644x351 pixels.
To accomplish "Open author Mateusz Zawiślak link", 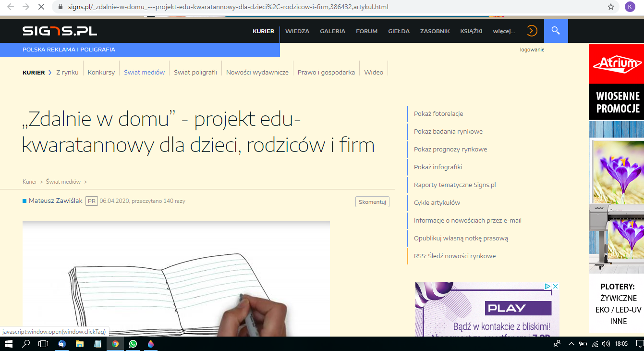I will click(x=55, y=201).
